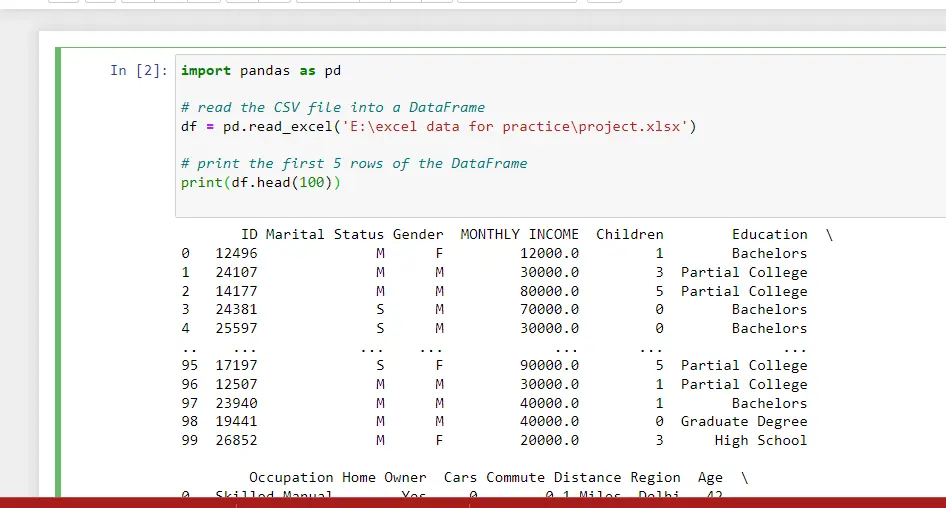Click 'Bachelors' in row 12496
This screenshot has height=508, width=946.
point(770,253)
